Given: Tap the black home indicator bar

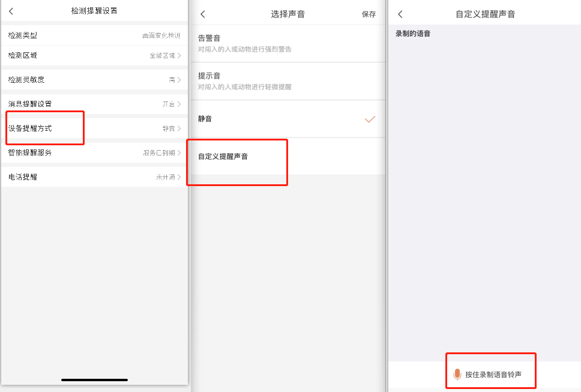Looking at the screenshot, I should click(94, 379).
